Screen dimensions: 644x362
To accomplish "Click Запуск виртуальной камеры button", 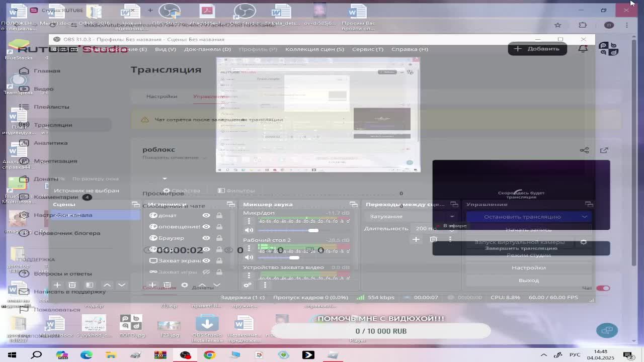I will click(519, 242).
